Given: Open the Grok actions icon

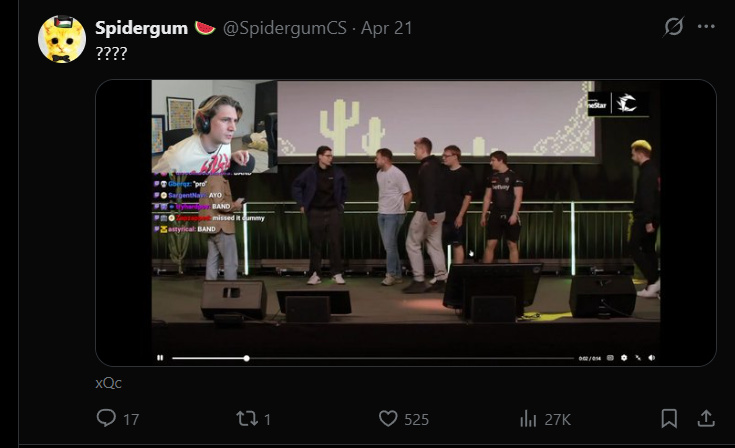Looking at the screenshot, I should 674,27.
